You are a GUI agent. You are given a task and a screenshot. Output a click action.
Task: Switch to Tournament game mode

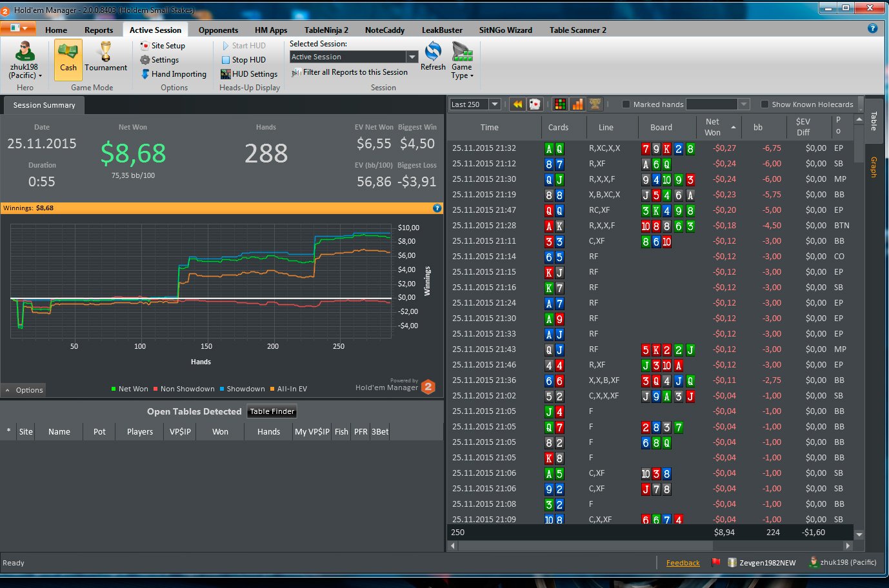point(106,57)
